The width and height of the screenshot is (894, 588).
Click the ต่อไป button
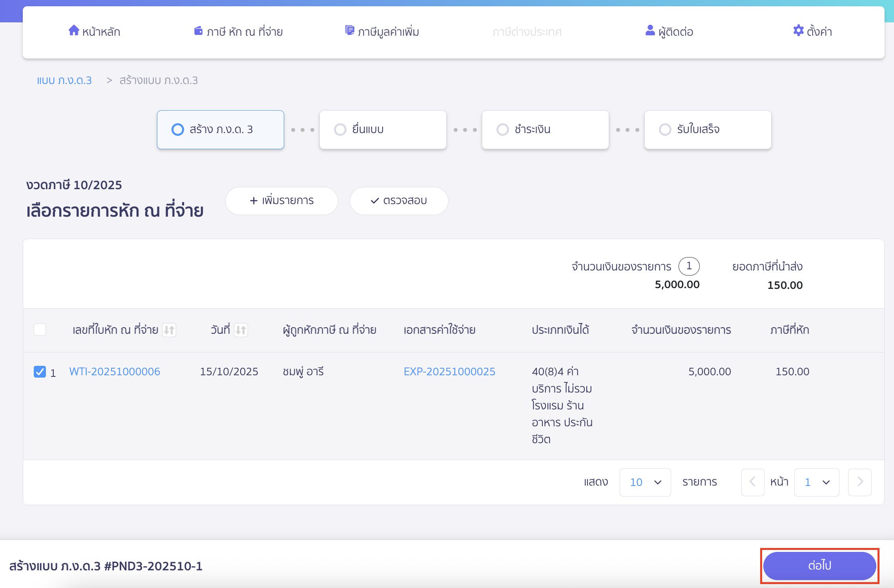click(x=819, y=566)
